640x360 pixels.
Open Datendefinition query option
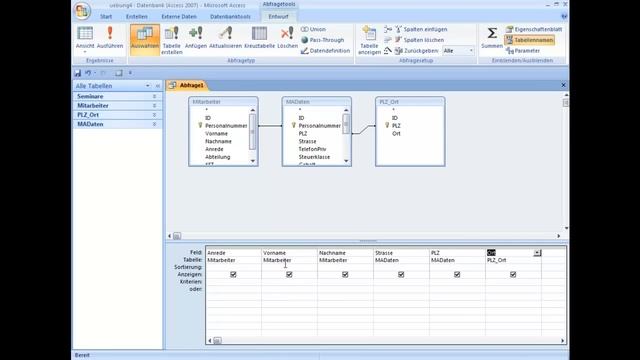(x=325, y=51)
